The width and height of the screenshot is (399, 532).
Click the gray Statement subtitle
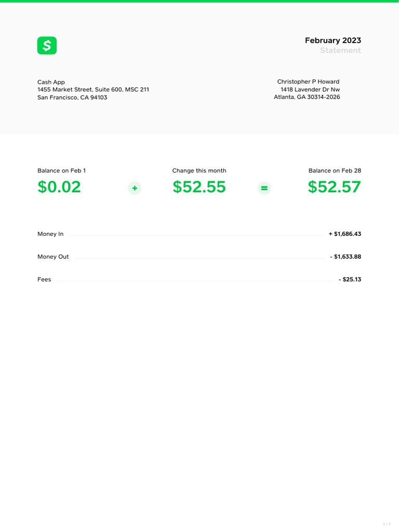(340, 50)
